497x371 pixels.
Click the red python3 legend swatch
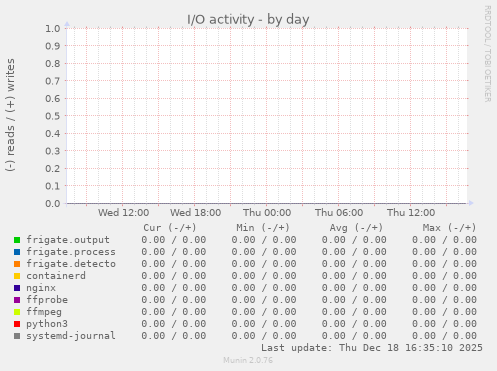pyautogui.click(x=17, y=324)
